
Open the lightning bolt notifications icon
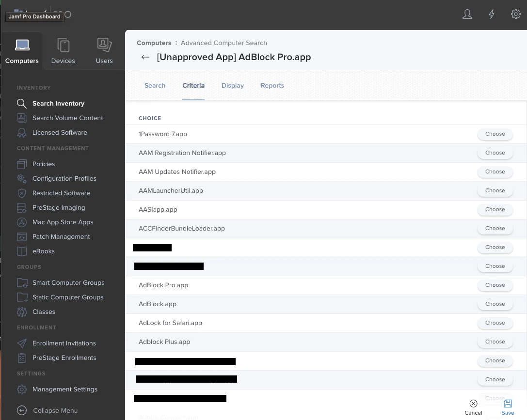pyautogui.click(x=492, y=14)
